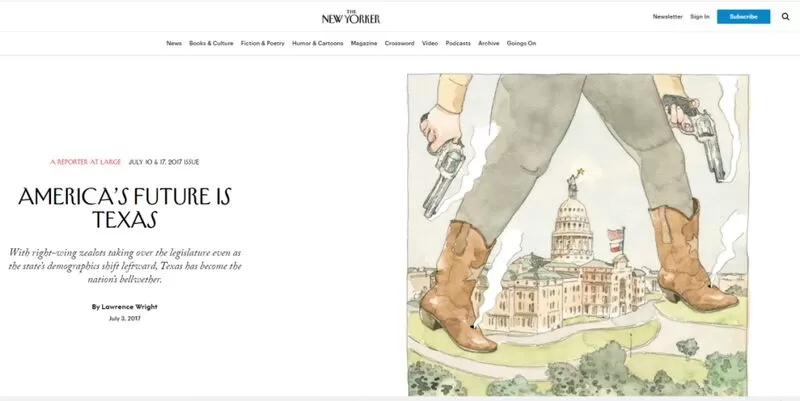The width and height of the screenshot is (800, 401).
Task: Go to the News section
Action: [x=174, y=43]
